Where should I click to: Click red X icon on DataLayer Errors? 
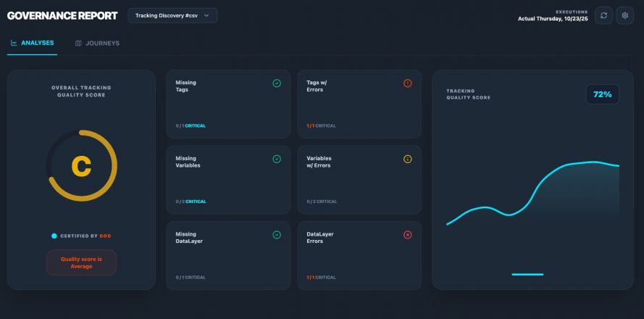pyautogui.click(x=407, y=235)
